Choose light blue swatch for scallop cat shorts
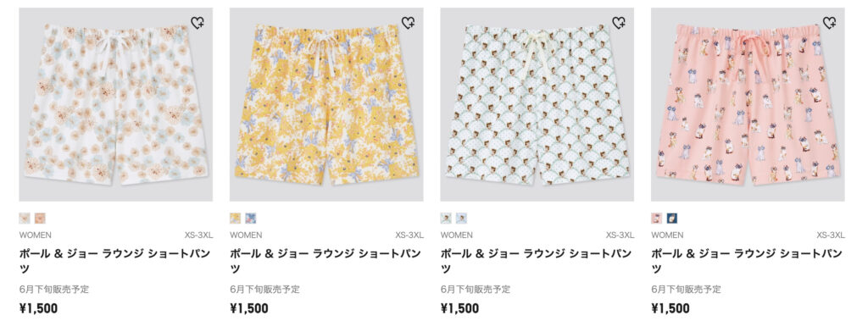Screen dimensions: 868x332 click(462, 218)
